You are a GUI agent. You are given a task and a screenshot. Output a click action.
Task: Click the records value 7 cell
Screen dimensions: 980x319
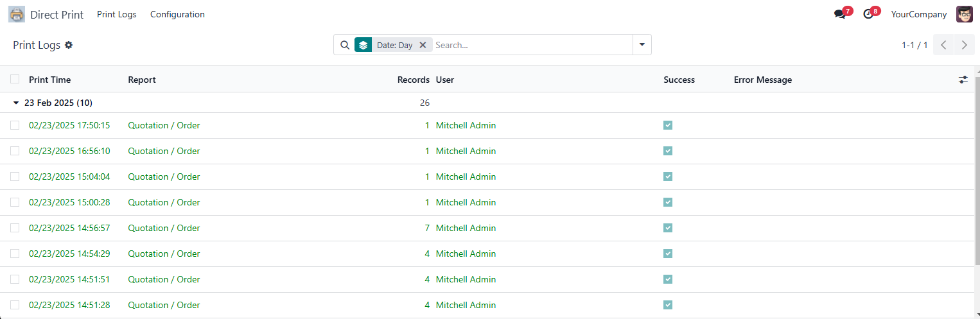[427, 228]
